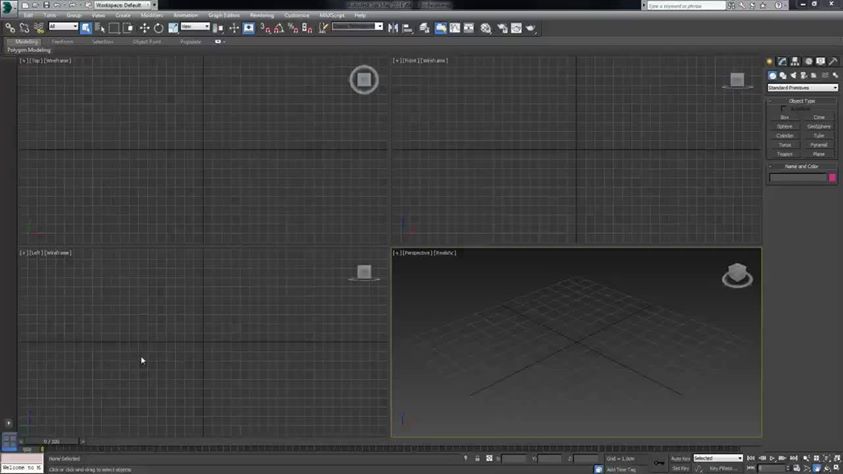Open Material Editor from toolbar
This screenshot has width=843, height=474.
pyautogui.click(x=486, y=28)
